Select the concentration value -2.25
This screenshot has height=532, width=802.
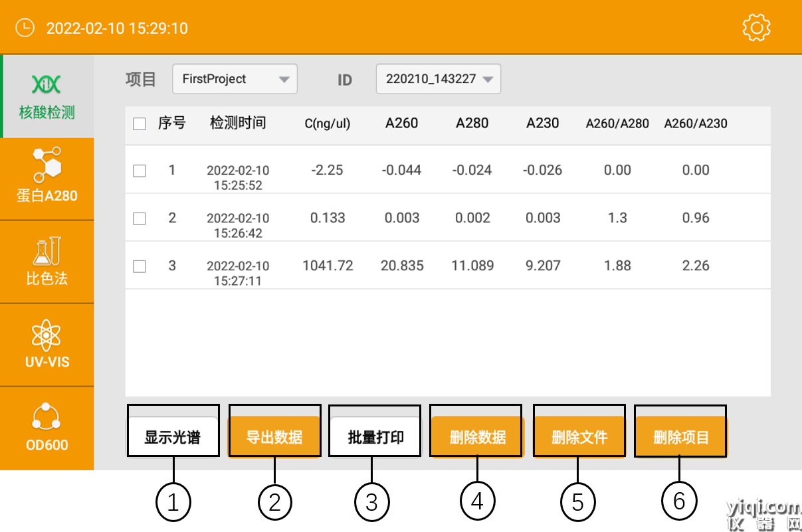pos(328,170)
